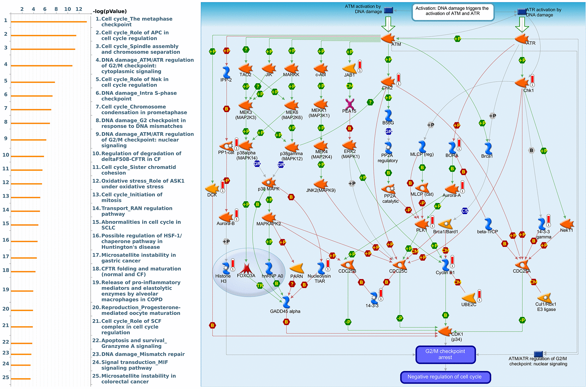Open the ATM/ATR nuclear signaling map icon

tap(538, 354)
